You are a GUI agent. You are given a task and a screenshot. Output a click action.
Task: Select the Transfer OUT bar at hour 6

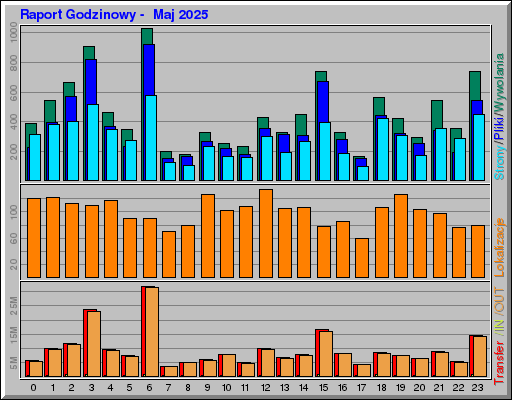pyautogui.click(x=152, y=332)
